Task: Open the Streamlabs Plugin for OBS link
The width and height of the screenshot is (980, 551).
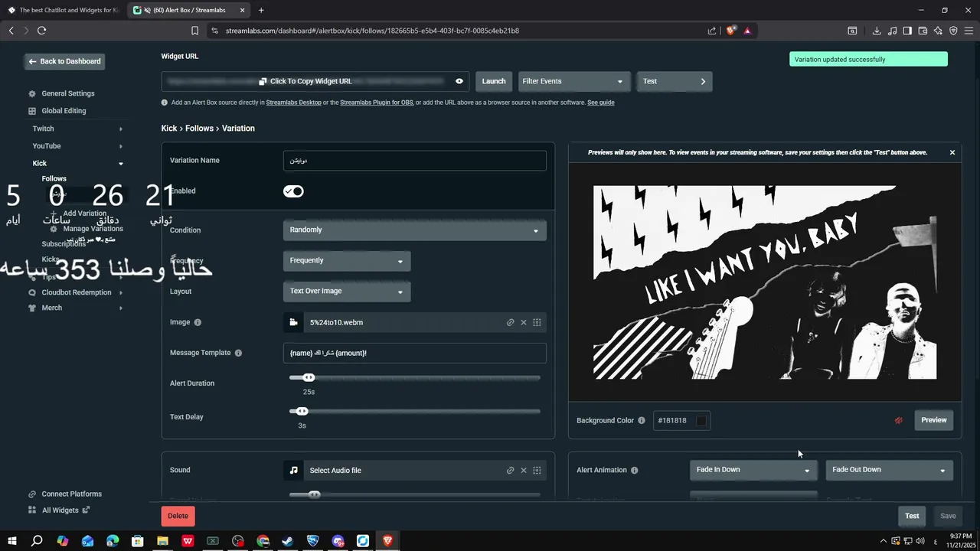Action: pos(377,103)
